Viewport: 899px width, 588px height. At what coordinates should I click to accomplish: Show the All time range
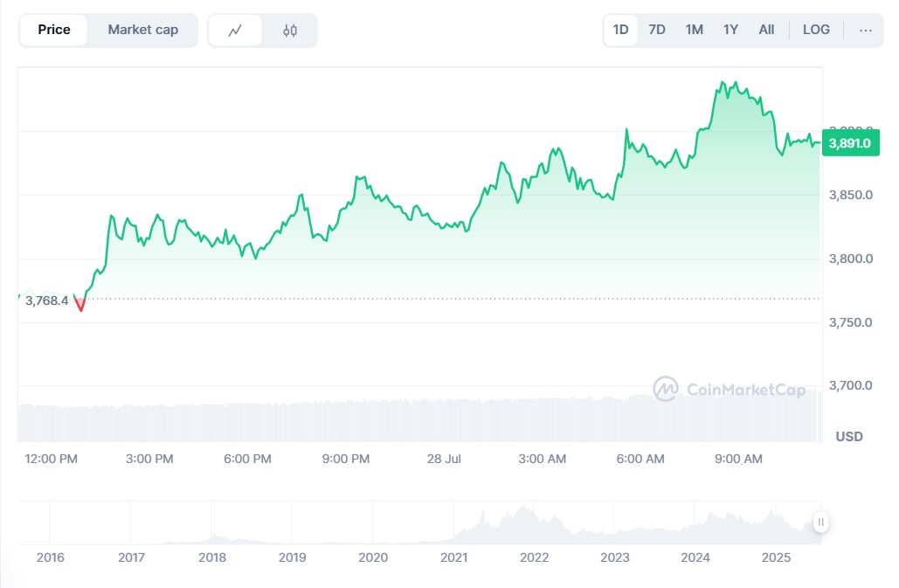click(766, 30)
